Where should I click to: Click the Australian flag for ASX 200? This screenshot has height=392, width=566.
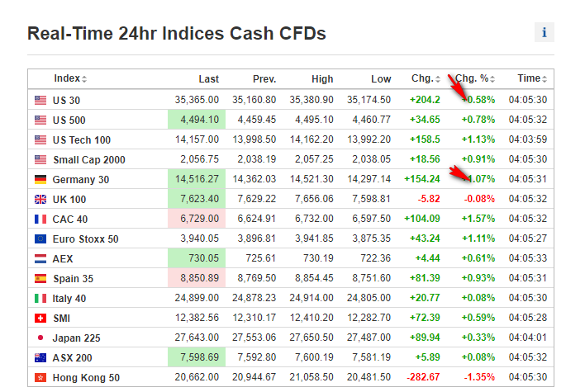pos(40,357)
